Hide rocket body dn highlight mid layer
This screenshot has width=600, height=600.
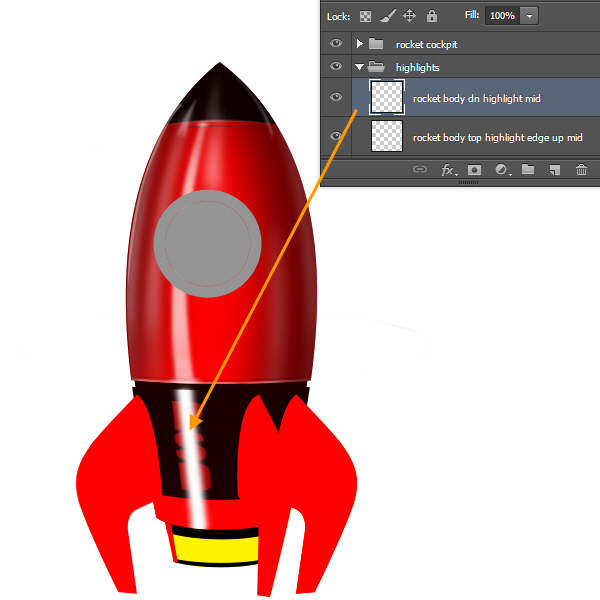point(336,98)
